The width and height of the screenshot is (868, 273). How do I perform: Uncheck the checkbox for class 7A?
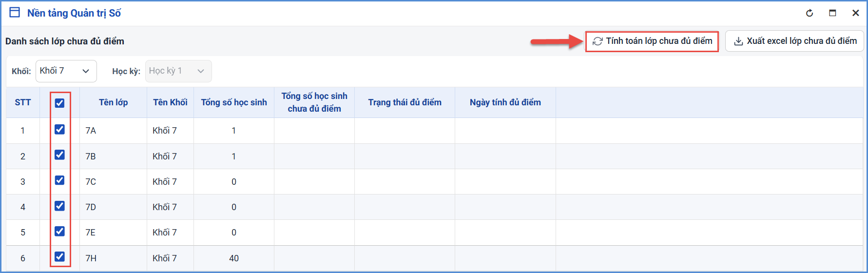click(59, 129)
